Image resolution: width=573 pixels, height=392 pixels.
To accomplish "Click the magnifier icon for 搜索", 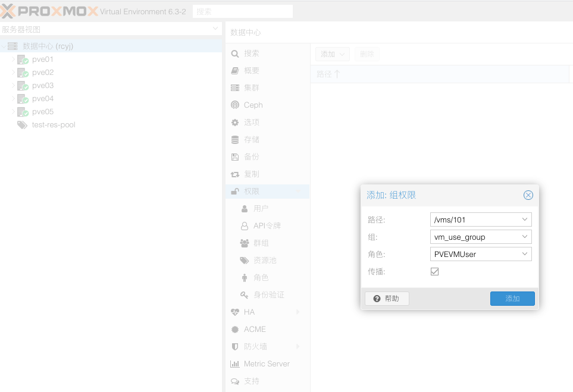I will point(235,54).
